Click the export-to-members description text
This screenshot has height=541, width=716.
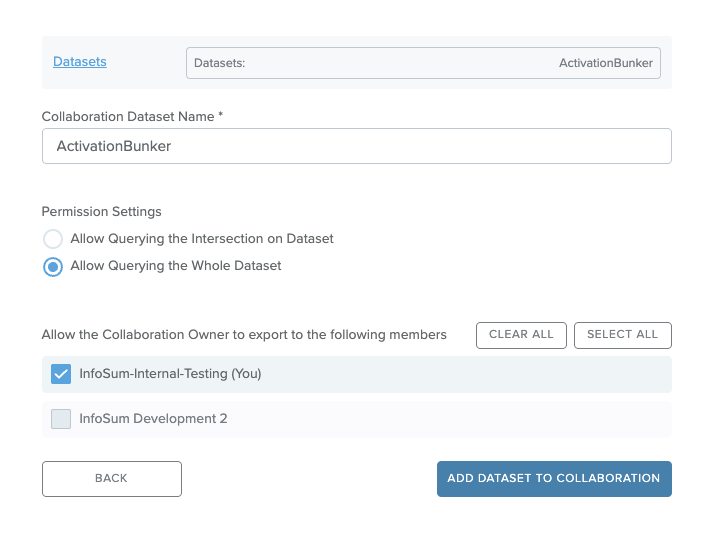[x=244, y=335]
